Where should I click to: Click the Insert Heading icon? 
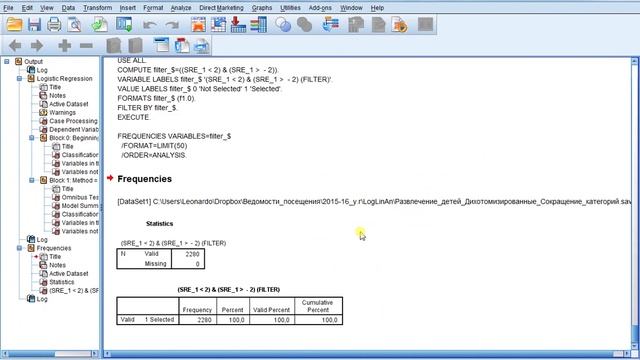(x=162, y=45)
